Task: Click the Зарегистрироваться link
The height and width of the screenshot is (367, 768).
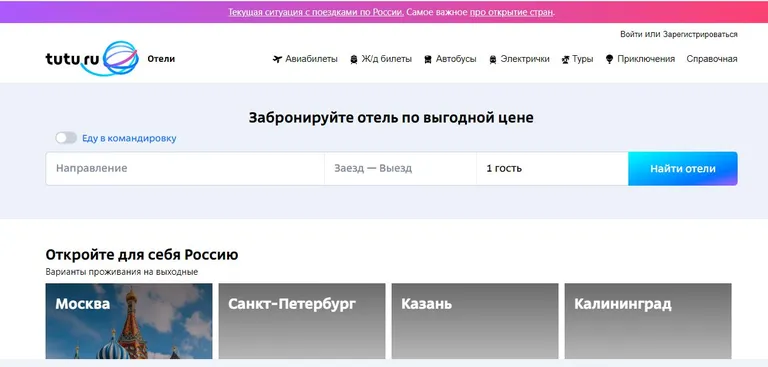Action: click(700, 34)
